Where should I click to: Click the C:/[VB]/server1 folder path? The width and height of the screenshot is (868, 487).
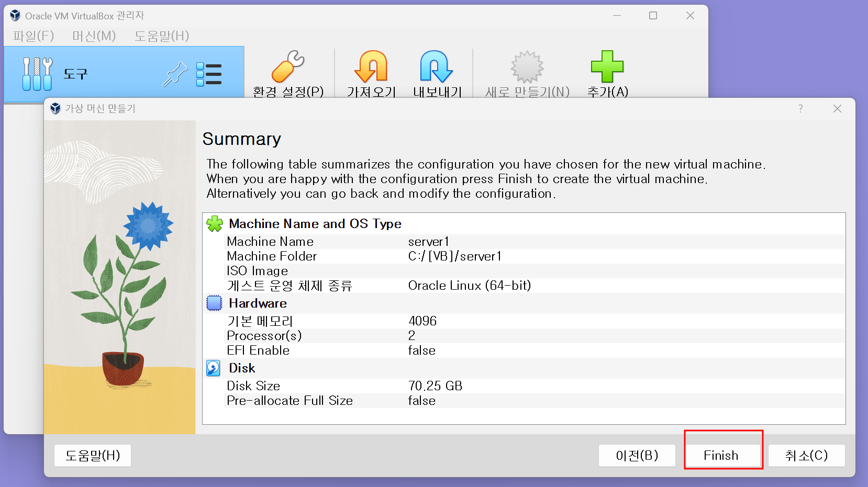coord(454,256)
